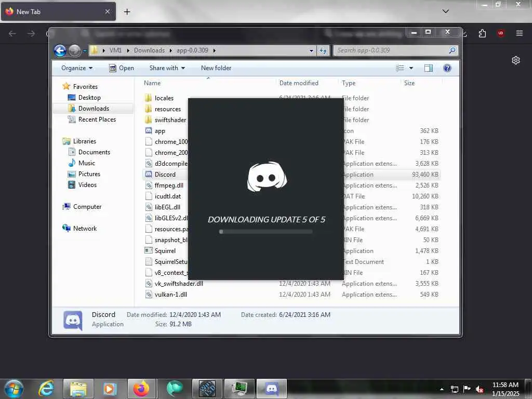Click the app-0.0.309 breadcrumb segment
532x399 pixels.
pos(192,50)
